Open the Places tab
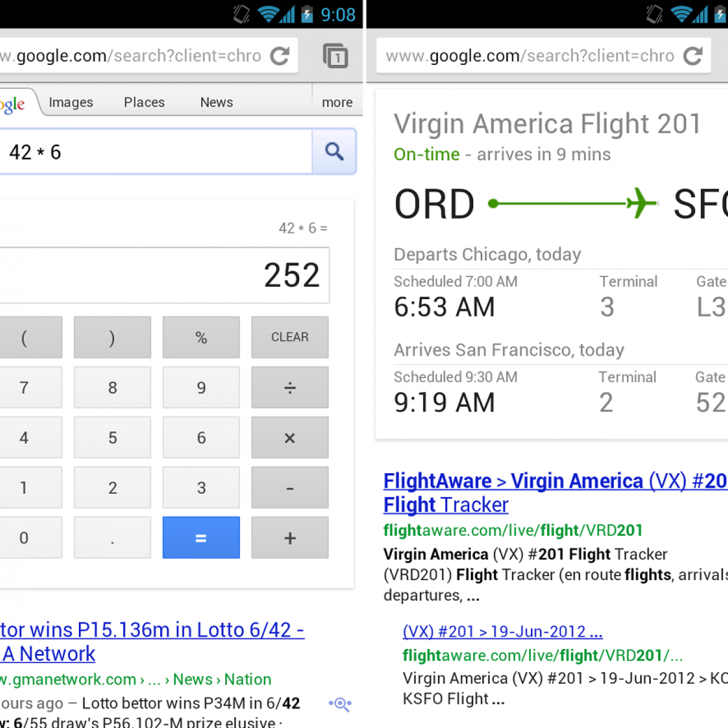Viewport: 728px width, 728px height. coord(144,102)
